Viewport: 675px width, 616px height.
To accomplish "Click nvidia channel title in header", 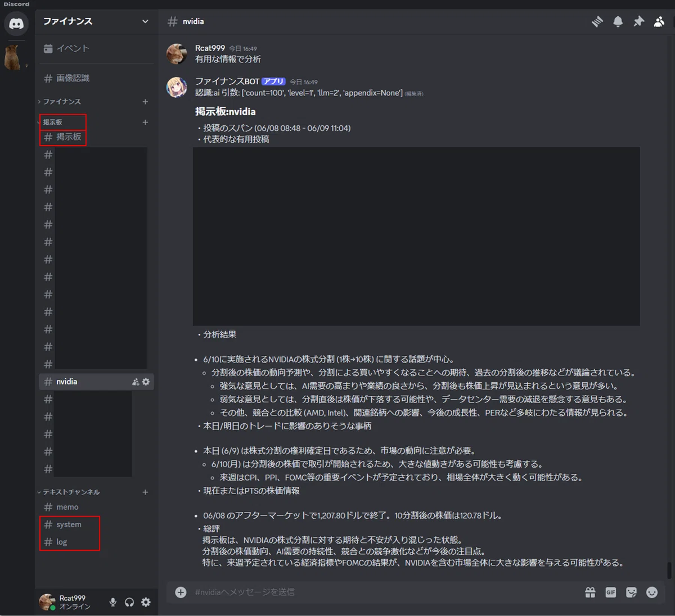I will (193, 21).
